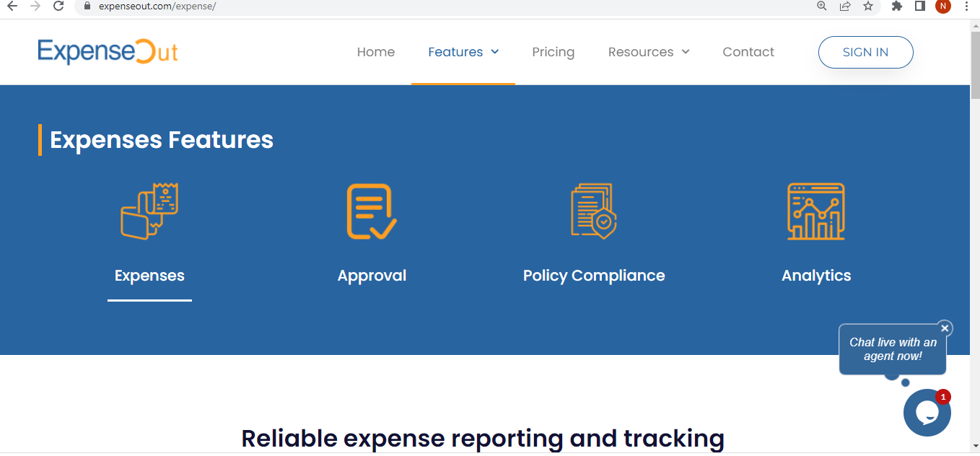Select the Expenses feature icon
This screenshot has width=980, height=456.
[149, 211]
